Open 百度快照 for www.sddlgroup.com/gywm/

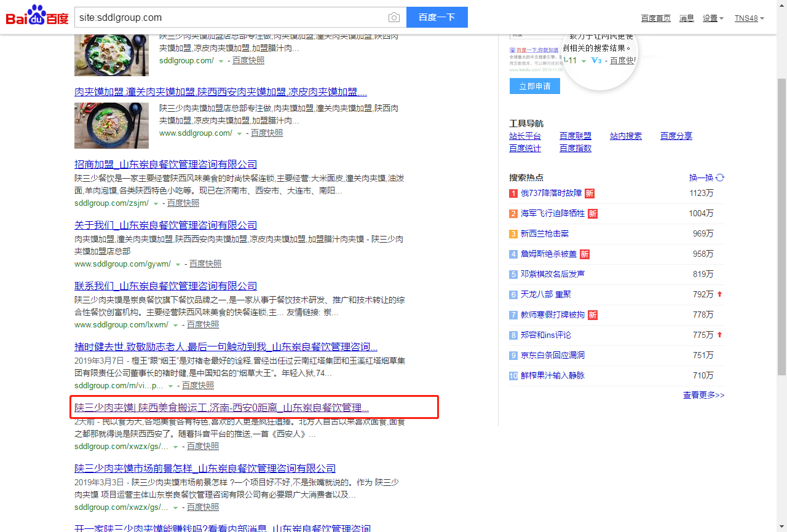click(205, 264)
